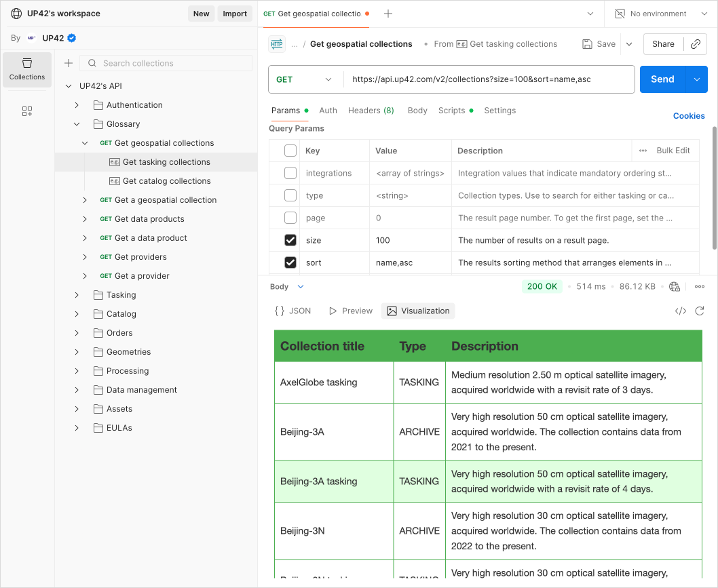Viewport: 718px width, 588px height.
Task: Uncheck the sort parameter checkbox
Action: point(290,262)
